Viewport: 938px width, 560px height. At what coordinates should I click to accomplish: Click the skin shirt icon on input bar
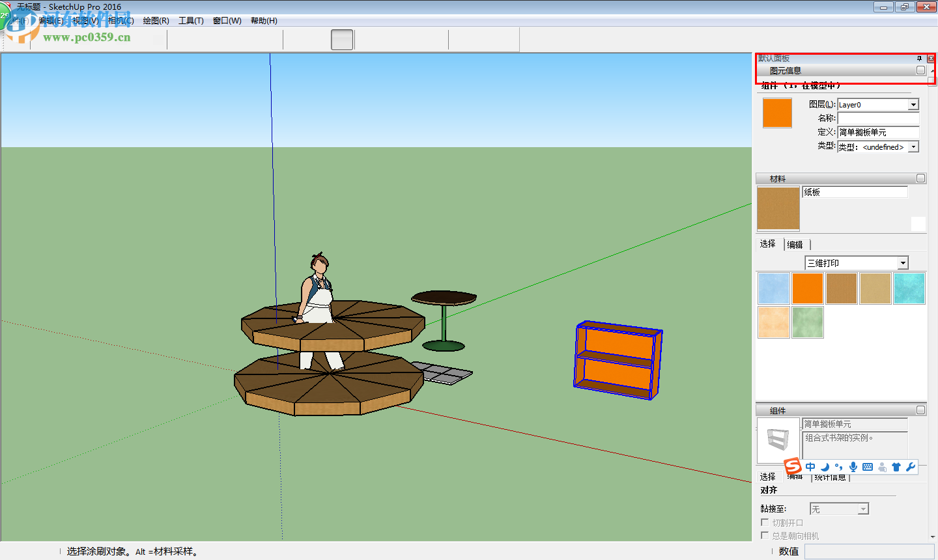[x=896, y=467]
